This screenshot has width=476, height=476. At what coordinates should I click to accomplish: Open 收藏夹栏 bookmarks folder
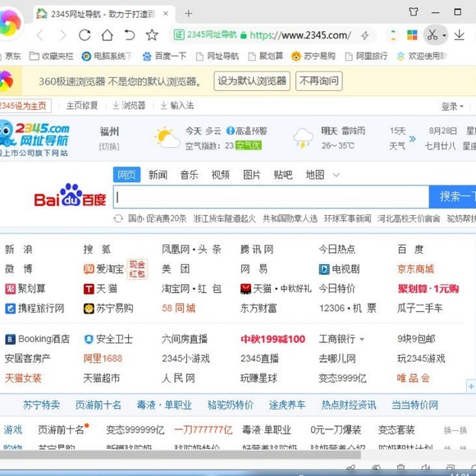pos(52,56)
